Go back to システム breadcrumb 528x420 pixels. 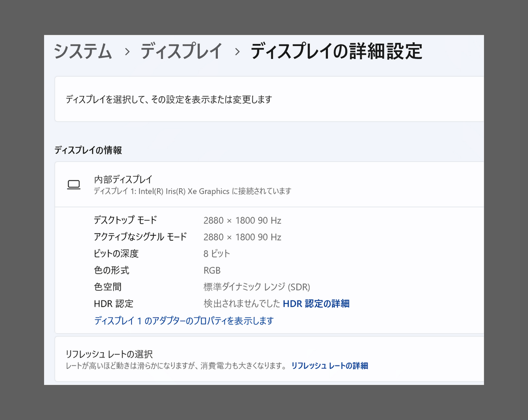83,51
